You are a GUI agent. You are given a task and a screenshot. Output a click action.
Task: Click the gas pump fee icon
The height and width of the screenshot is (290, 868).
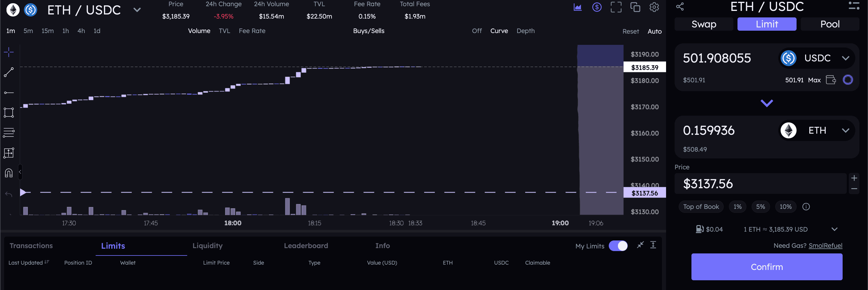click(700, 229)
